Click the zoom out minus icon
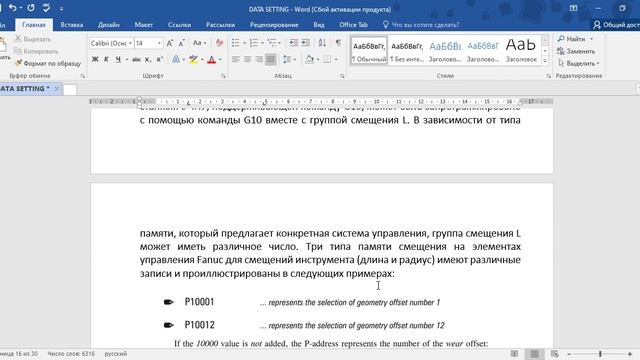The height and width of the screenshot is (360, 640). [569, 354]
